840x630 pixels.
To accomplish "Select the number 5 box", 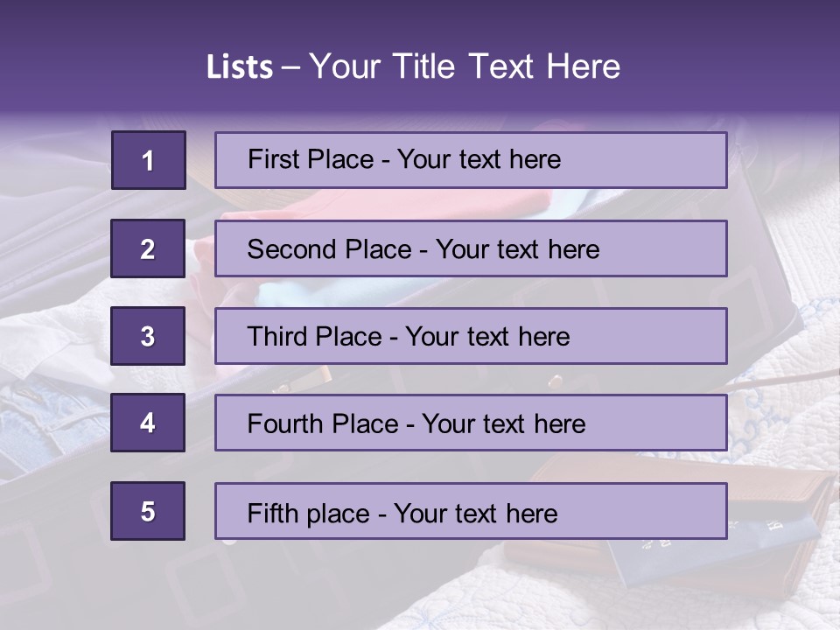I will [x=148, y=511].
